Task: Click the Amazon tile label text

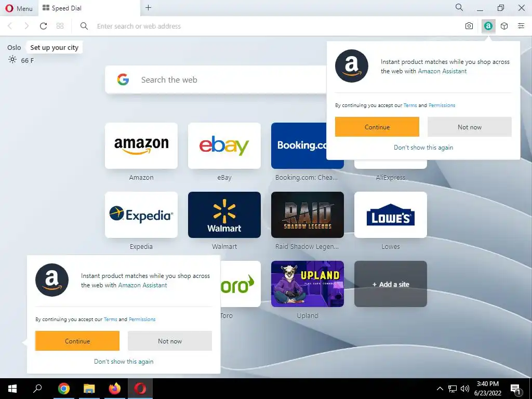Action: (141, 178)
